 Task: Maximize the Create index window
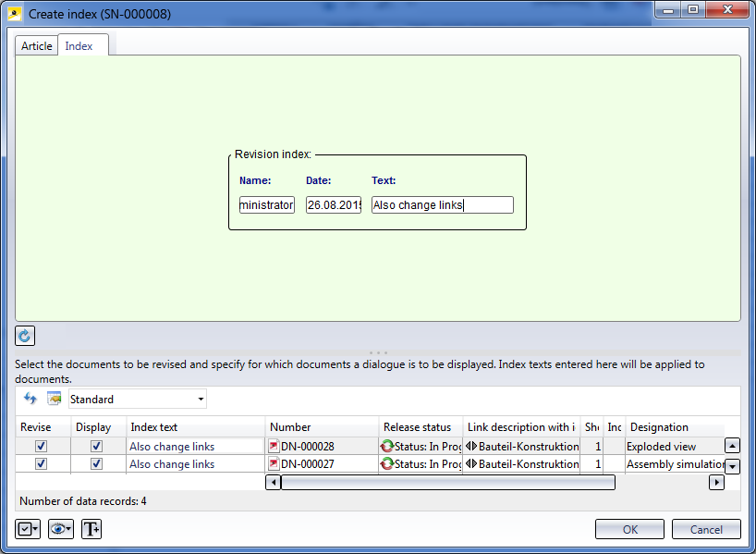(x=693, y=9)
